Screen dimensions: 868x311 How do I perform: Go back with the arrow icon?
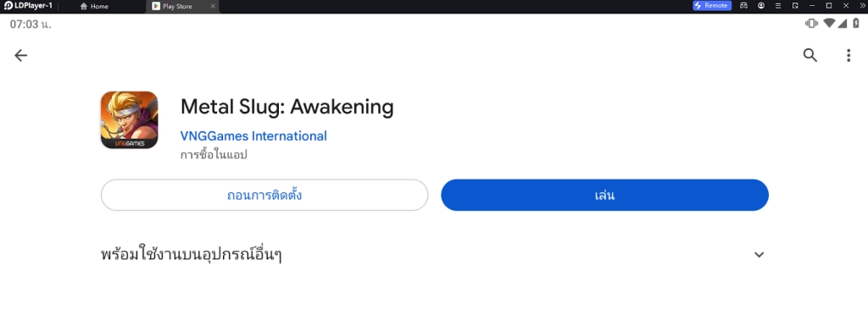point(20,55)
